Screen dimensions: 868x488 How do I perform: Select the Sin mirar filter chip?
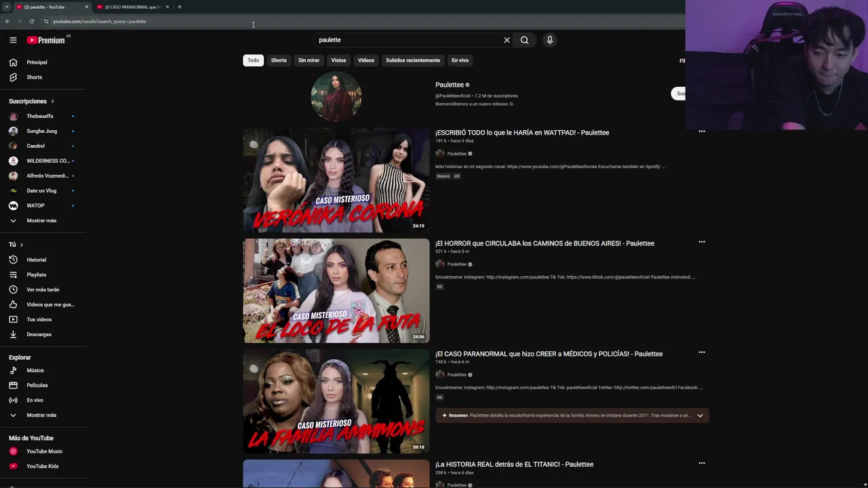(309, 60)
